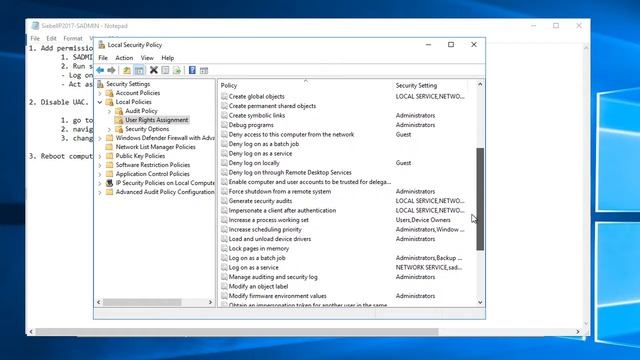Click the Forward arrow toolbar icon
Image resolution: width=640 pixels, height=360 pixels.
(x=111, y=70)
